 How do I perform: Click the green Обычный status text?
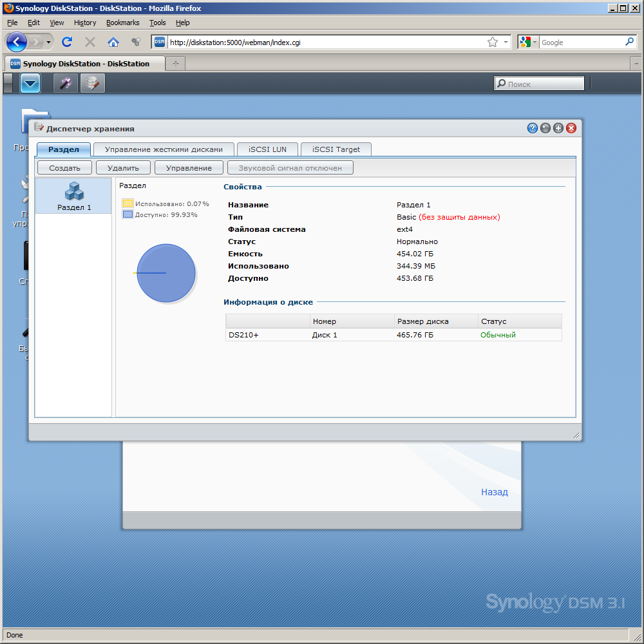coord(498,335)
